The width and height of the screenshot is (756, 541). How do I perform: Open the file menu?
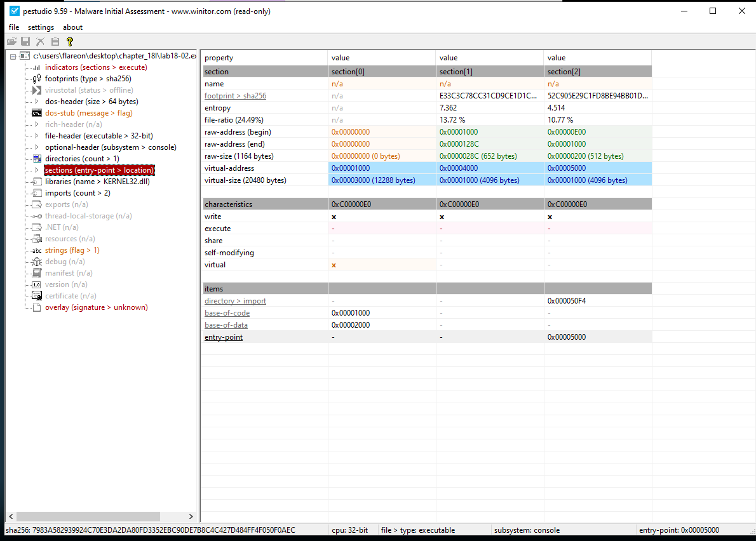click(x=14, y=27)
